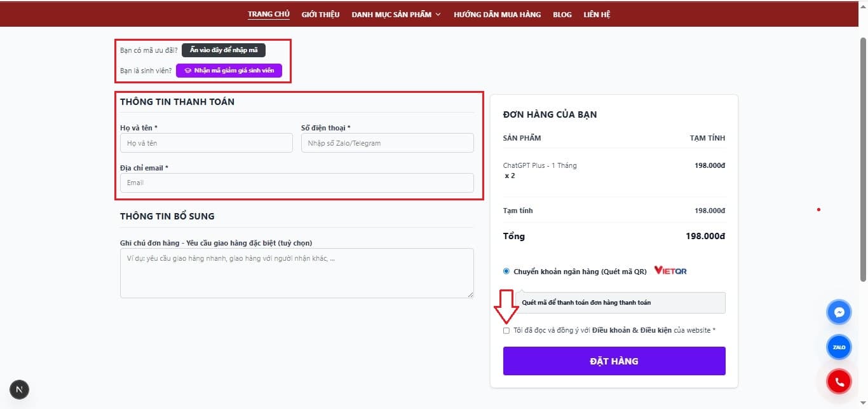Focus the Số điện thoại input field
Screen dimensions: 868x409
point(387,143)
